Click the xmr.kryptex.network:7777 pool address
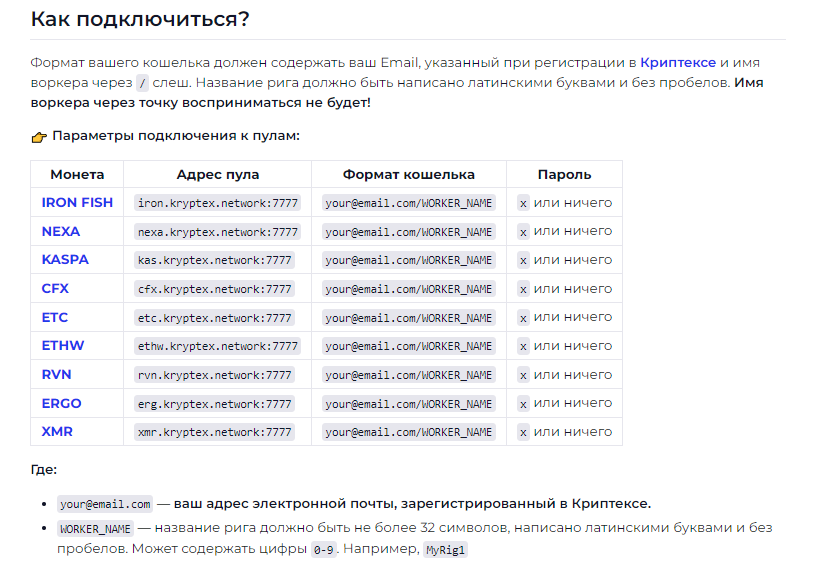 pos(215,432)
